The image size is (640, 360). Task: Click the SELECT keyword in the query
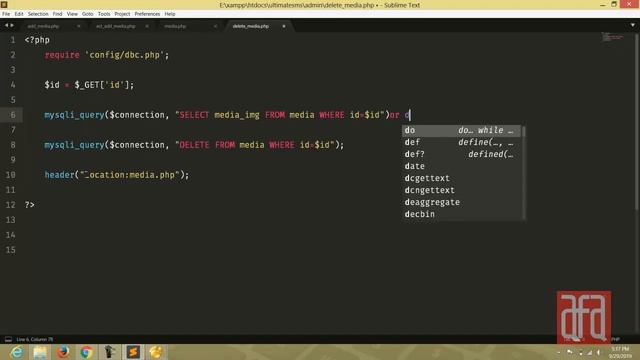coord(194,115)
